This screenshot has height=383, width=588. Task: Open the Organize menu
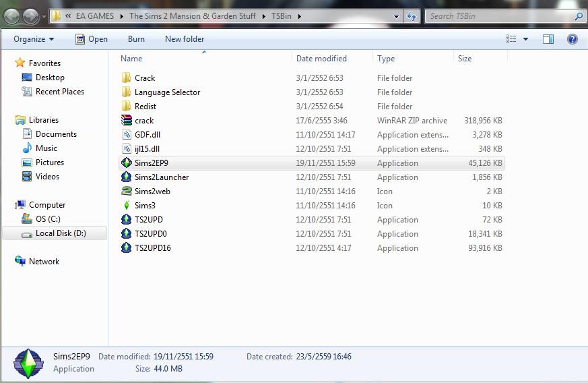click(x=34, y=39)
